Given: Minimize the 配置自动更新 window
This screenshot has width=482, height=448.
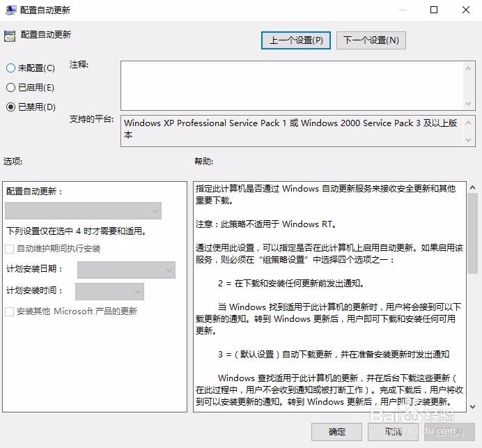Looking at the screenshot, I should [x=403, y=10].
